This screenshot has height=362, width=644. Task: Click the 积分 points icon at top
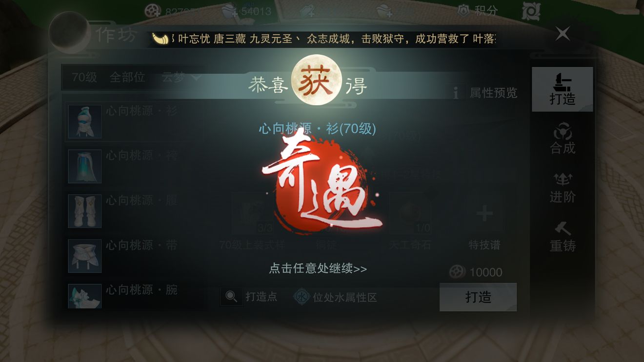[x=464, y=10]
